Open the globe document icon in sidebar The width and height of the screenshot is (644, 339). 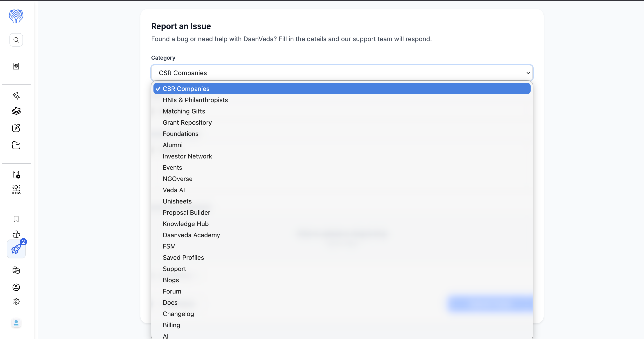pyautogui.click(x=16, y=66)
